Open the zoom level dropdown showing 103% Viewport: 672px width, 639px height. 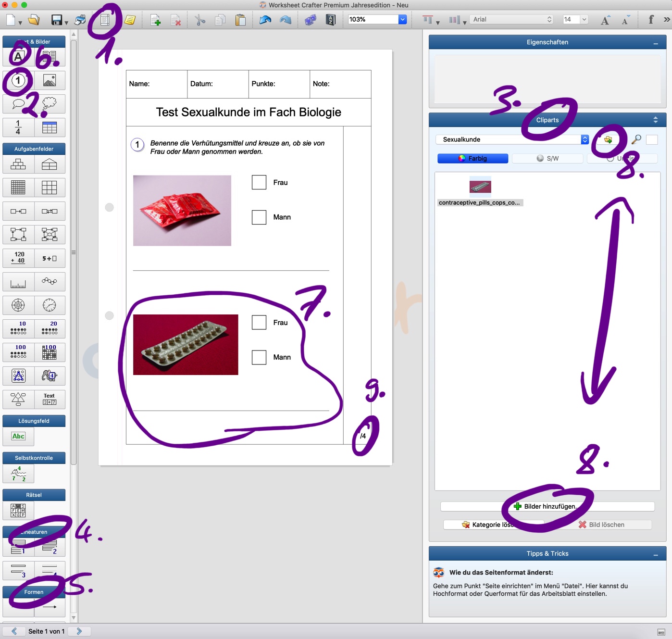pyautogui.click(x=402, y=19)
